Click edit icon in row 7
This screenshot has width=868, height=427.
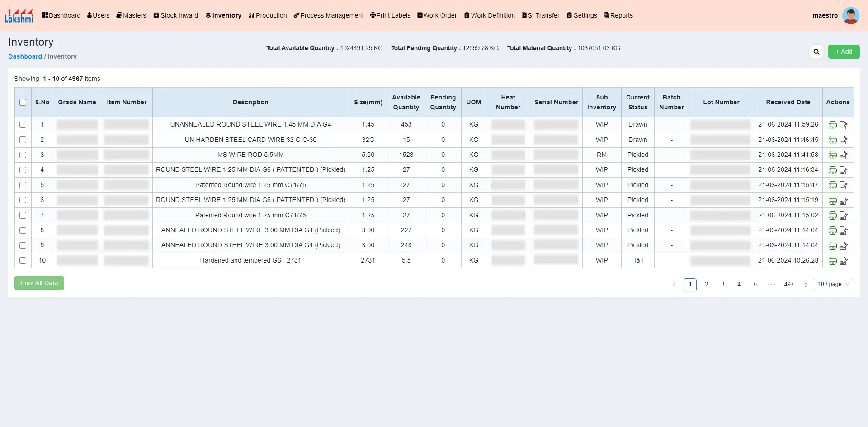point(843,216)
